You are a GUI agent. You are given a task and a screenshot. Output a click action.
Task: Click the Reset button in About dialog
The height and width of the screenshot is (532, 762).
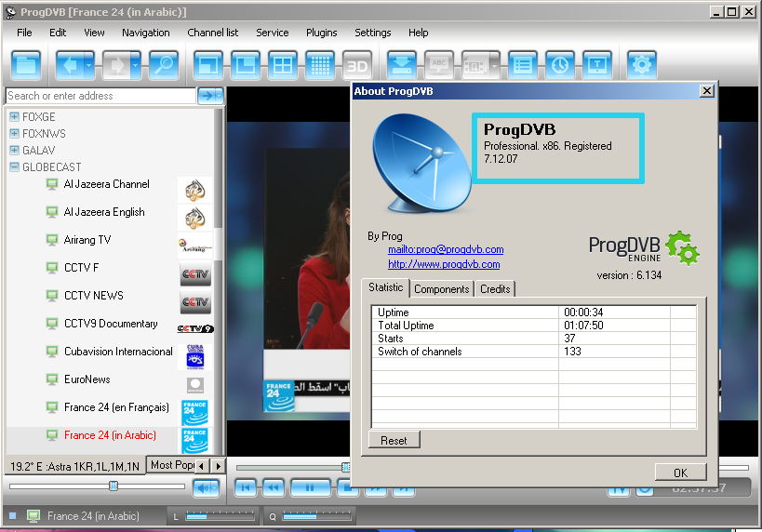[x=394, y=440]
